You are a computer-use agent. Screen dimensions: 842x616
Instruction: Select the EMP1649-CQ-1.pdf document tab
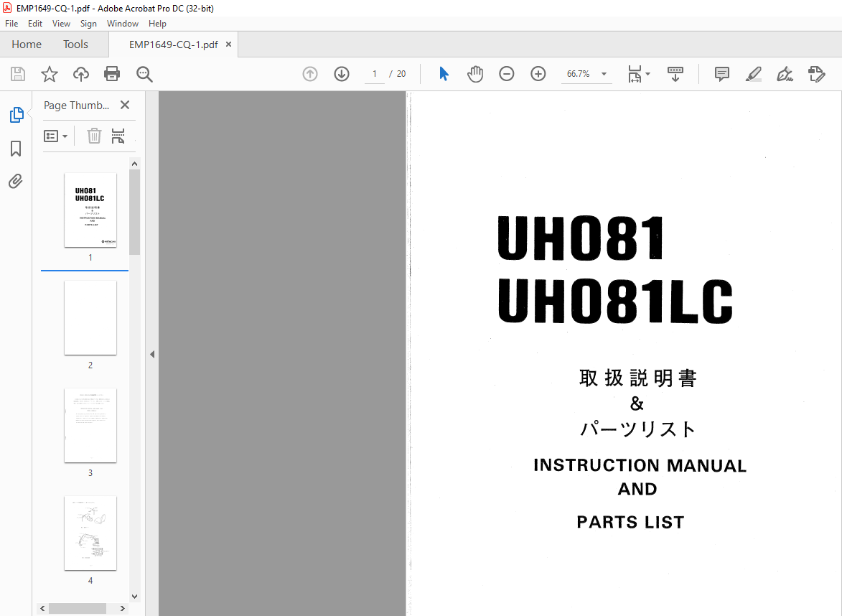[x=173, y=45]
